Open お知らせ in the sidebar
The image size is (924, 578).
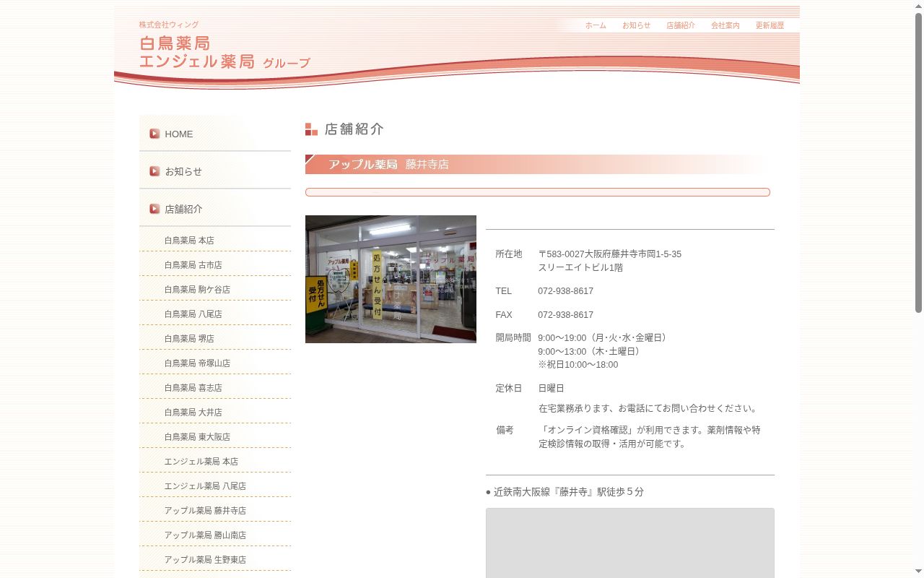(x=215, y=171)
